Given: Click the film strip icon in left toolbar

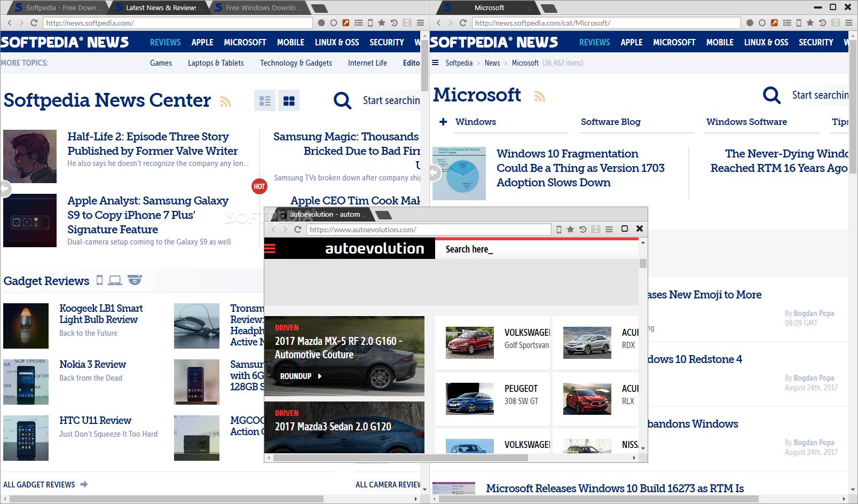Looking at the screenshot, I should pyautogui.click(x=407, y=23).
